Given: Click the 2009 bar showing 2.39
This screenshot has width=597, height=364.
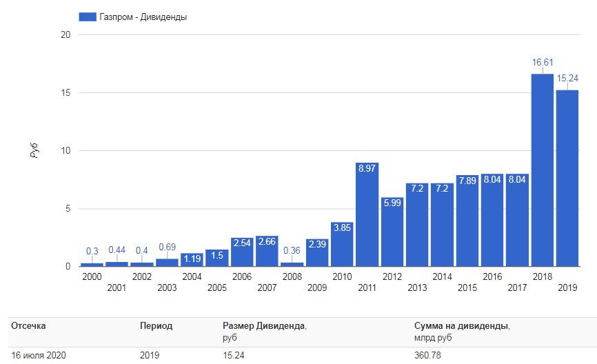Looking at the screenshot, I should (317, 253).
